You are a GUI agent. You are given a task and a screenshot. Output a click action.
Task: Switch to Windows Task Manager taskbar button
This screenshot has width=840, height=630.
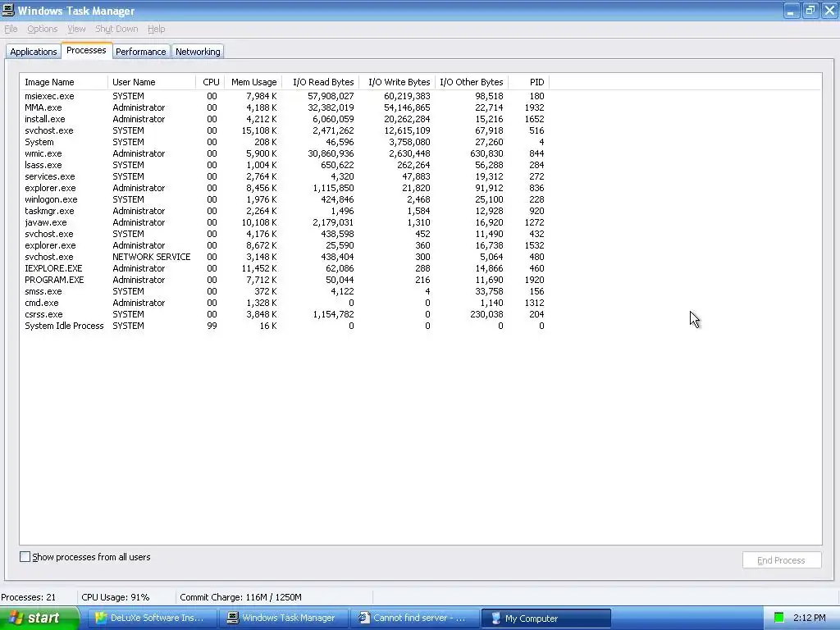(x=283, y=618)
